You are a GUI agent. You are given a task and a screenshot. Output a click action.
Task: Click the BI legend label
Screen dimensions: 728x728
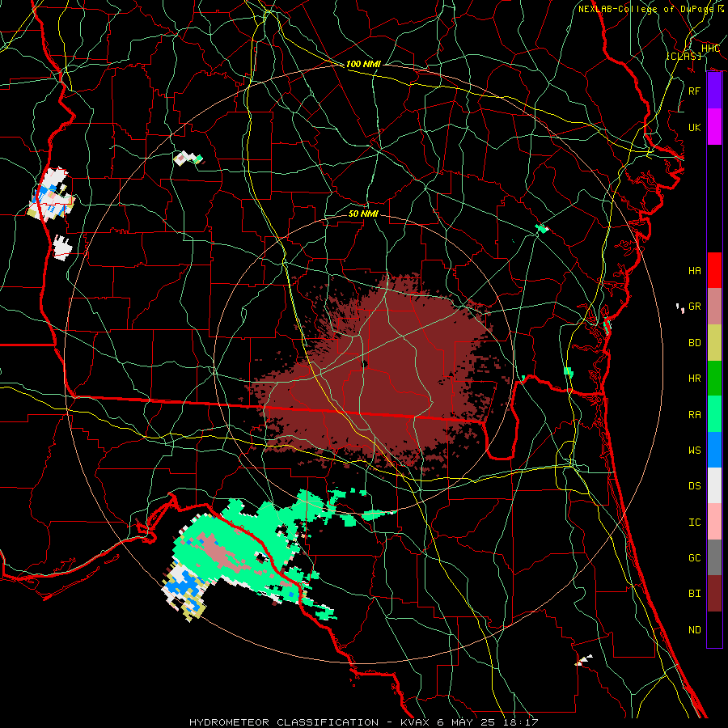click(x=694, y=594)
